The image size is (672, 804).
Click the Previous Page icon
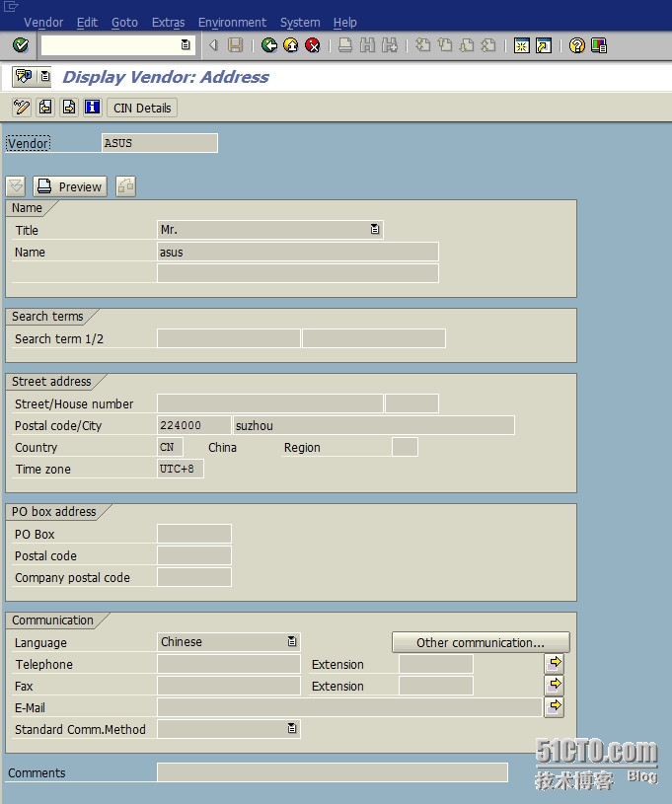(445, 45)
